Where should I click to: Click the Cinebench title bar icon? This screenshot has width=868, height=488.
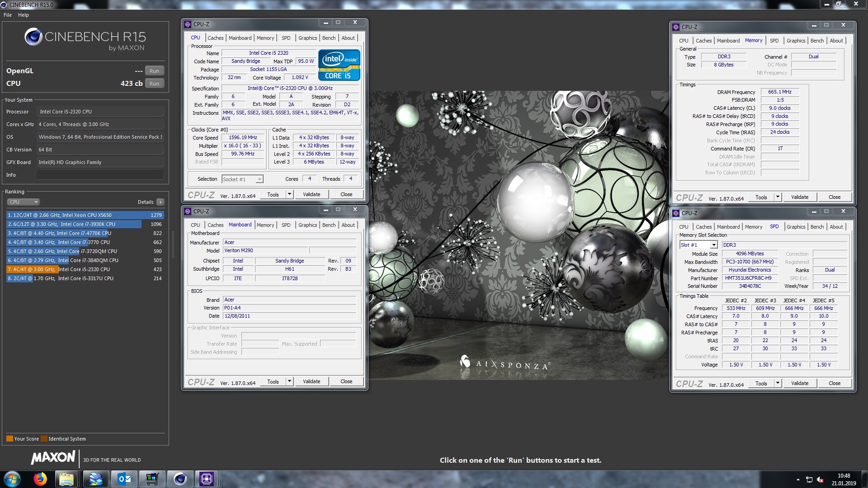point(5,5)
